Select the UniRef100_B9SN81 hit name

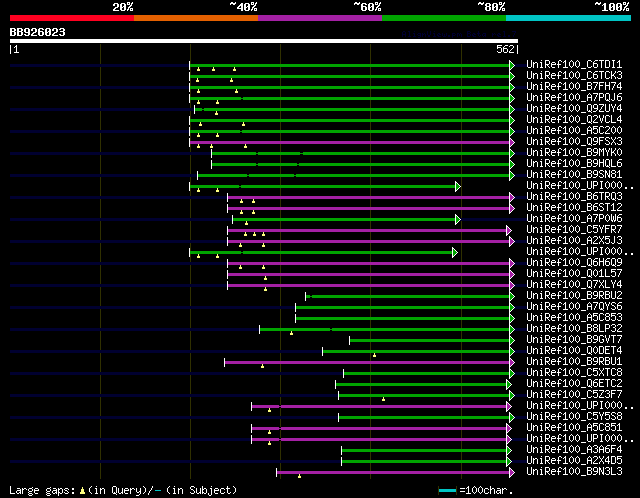(574, 174)
